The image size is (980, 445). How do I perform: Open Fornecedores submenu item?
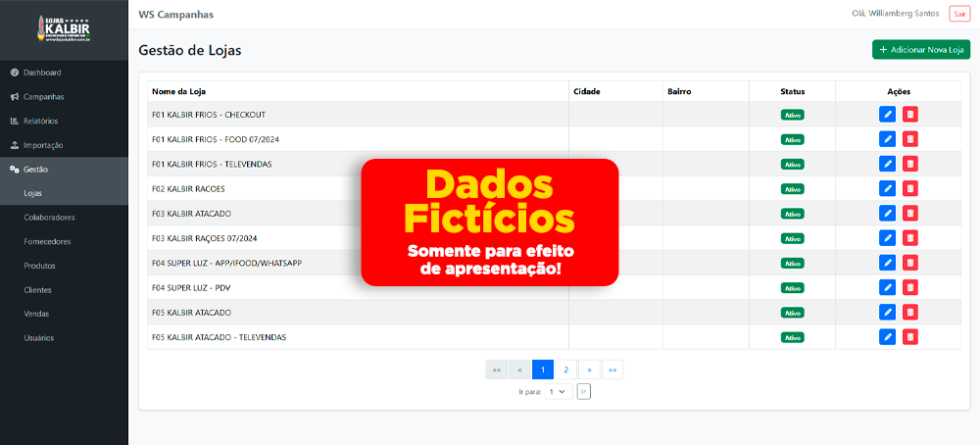coord(64,241)
